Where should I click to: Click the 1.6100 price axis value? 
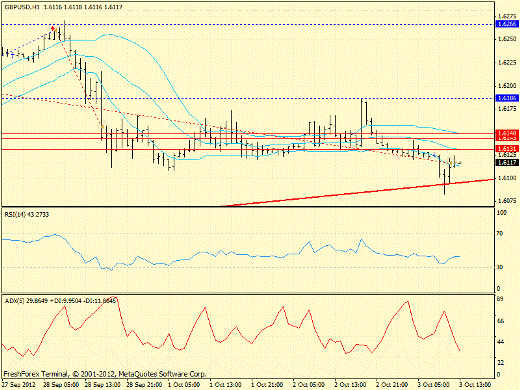507,178
